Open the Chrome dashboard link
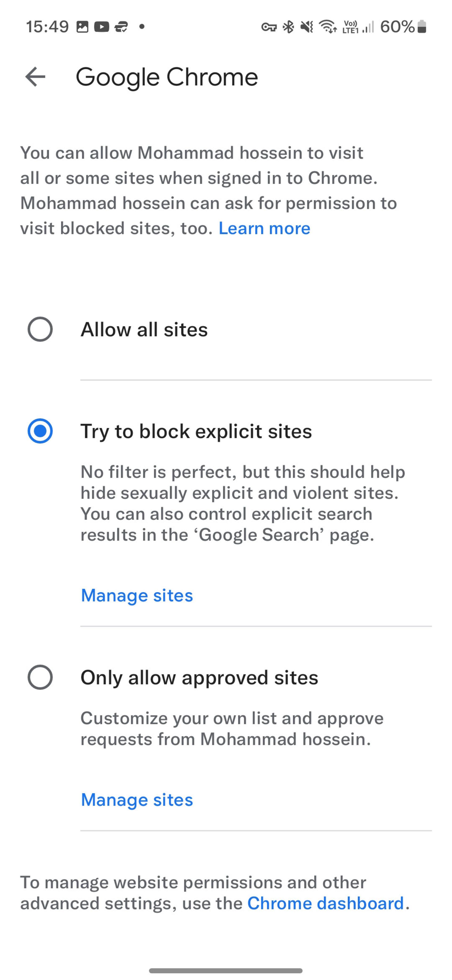Image resolution: width=452 pixels, height=980 pixels. pyautogui.click(x=326, y=903)
